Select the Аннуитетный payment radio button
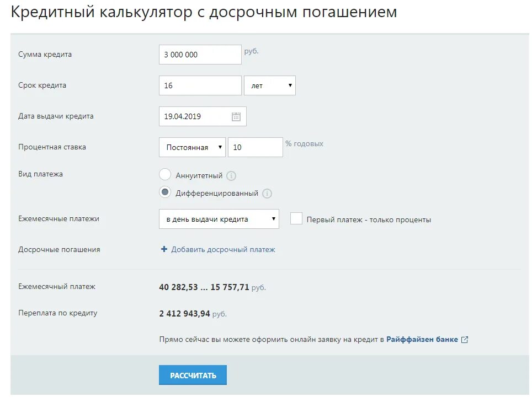Viewport: 532px width, 402px height. coord(165,175)
